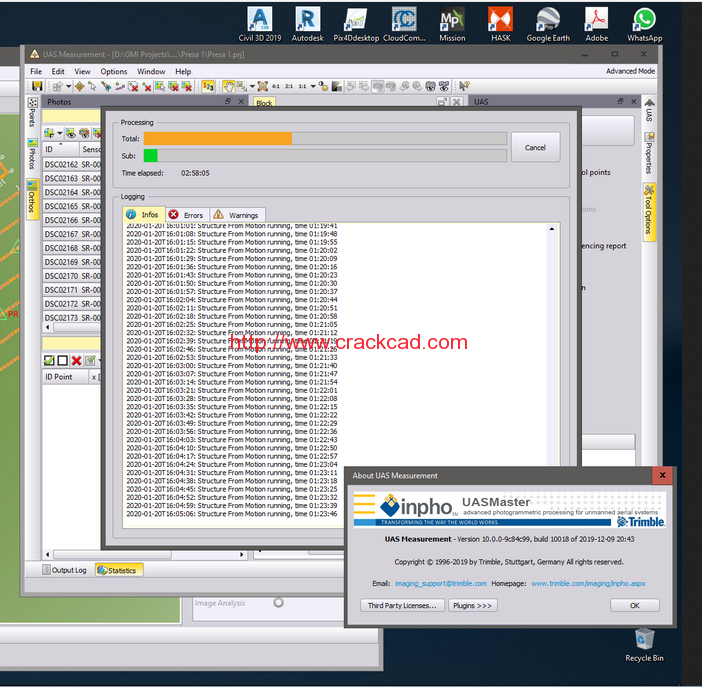Open dropdown arrow next to add photo icon
Image resolution: width=702 pixels, height=687 pixels.
coord(59,133)
